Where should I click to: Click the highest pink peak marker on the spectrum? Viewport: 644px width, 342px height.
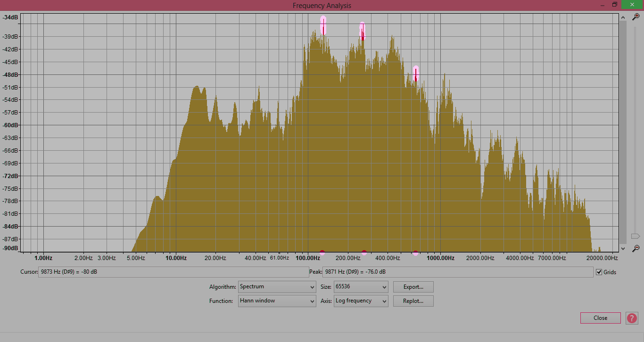click(323, 24)
